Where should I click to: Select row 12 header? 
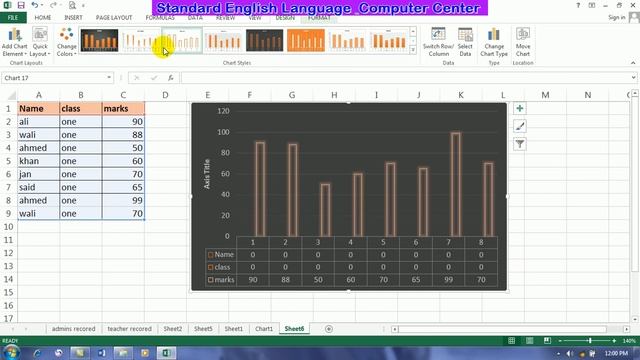(8, 253)
